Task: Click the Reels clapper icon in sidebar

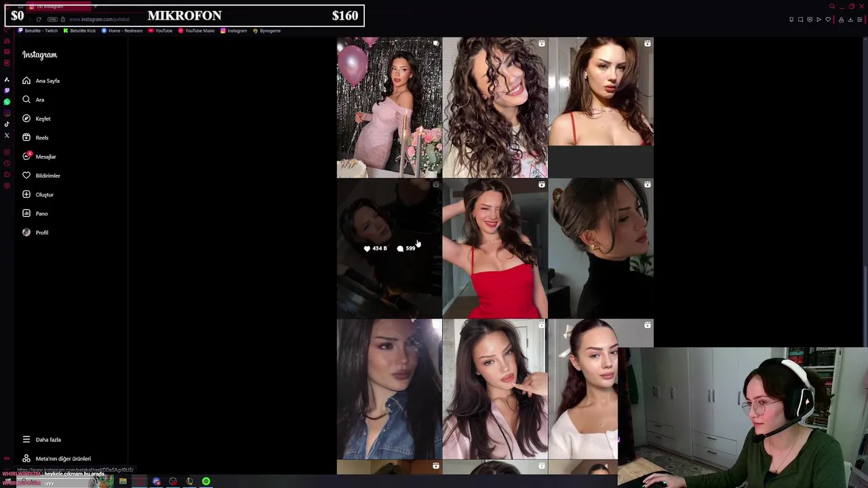Action: click(x=26, y=138)
